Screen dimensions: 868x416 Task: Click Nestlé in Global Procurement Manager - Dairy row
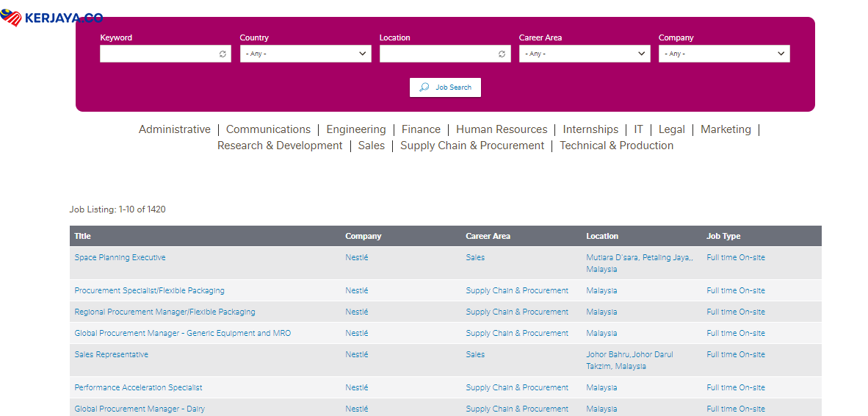coord(356,409)
